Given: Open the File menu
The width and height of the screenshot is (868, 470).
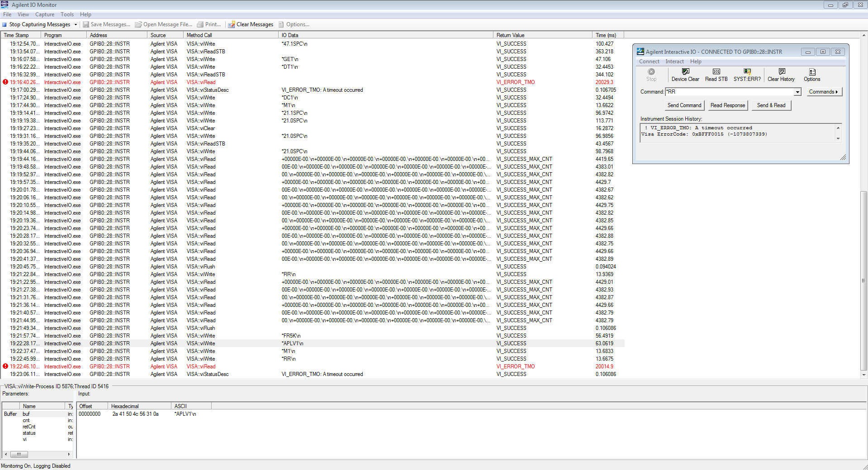Looking at the screenshot, I should coord(7,14).
